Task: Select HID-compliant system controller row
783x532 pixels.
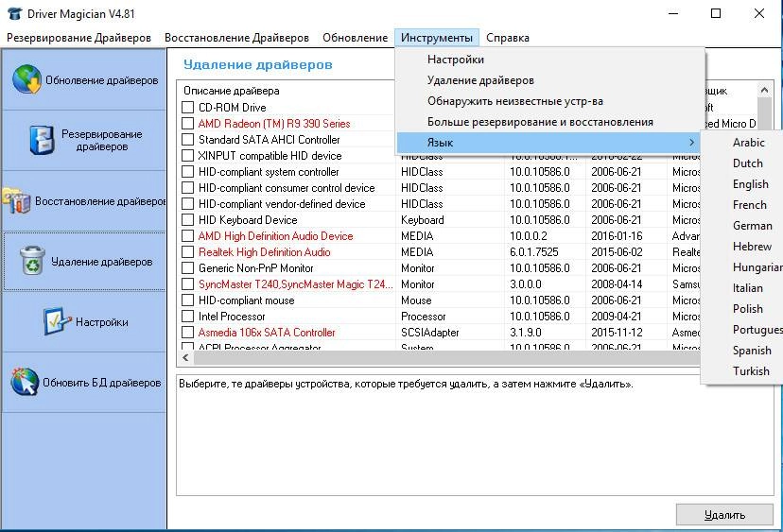Action: point(269,172)
